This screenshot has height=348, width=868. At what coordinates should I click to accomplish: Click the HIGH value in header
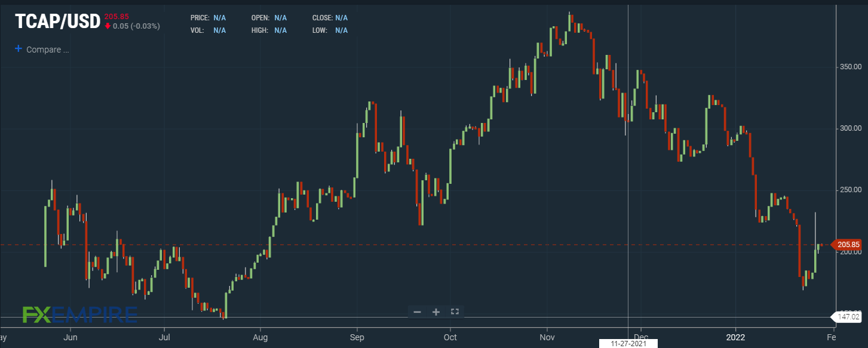click(x=280, y=30)
